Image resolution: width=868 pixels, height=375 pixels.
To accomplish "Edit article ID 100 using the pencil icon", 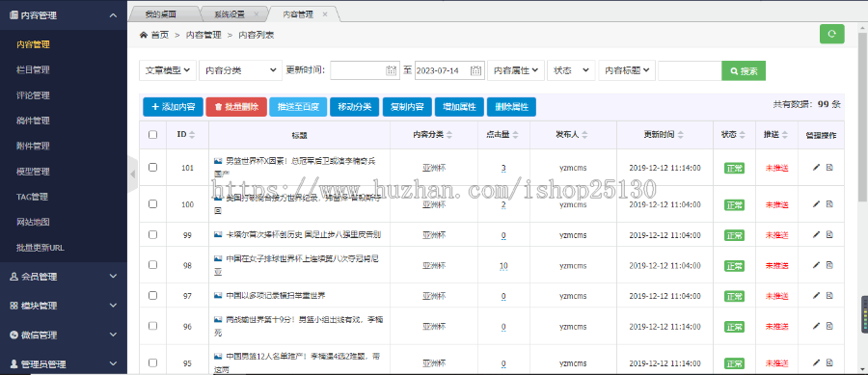I will click(x=816, y=204).
